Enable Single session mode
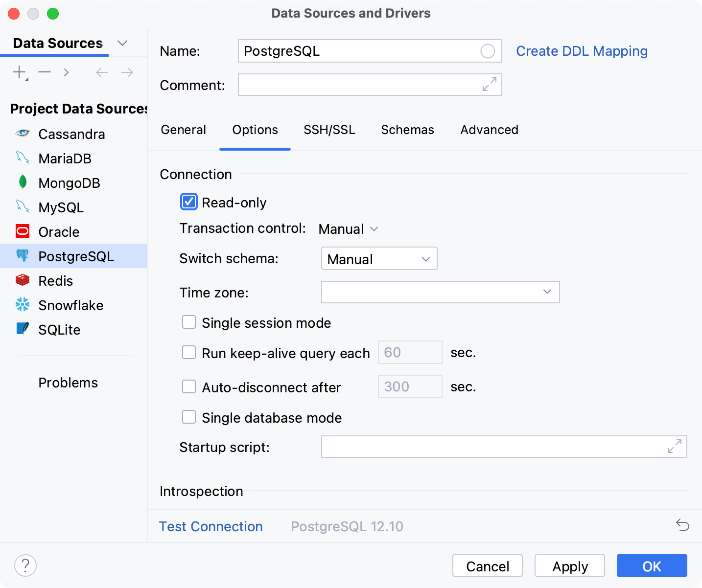 coord(189,322)
